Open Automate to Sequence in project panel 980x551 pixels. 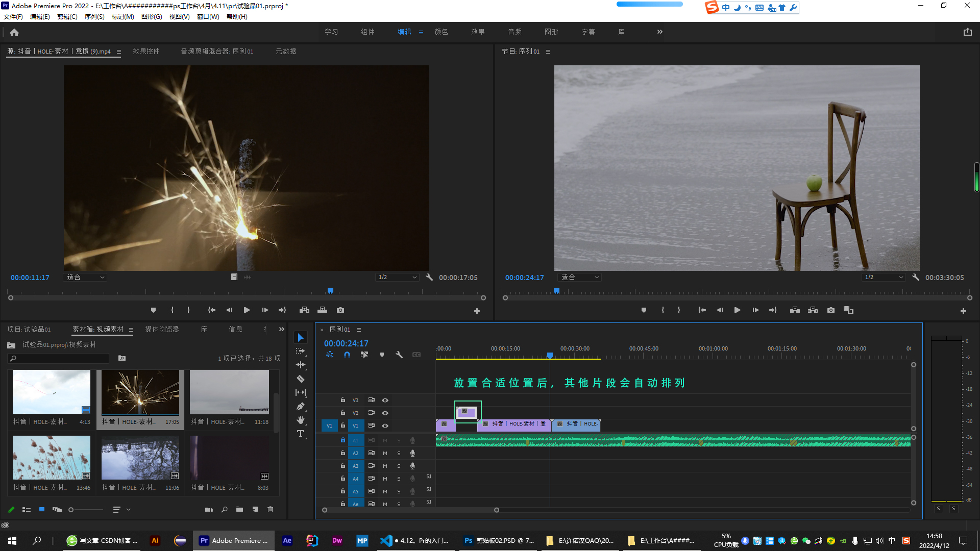tap(209, 509)
